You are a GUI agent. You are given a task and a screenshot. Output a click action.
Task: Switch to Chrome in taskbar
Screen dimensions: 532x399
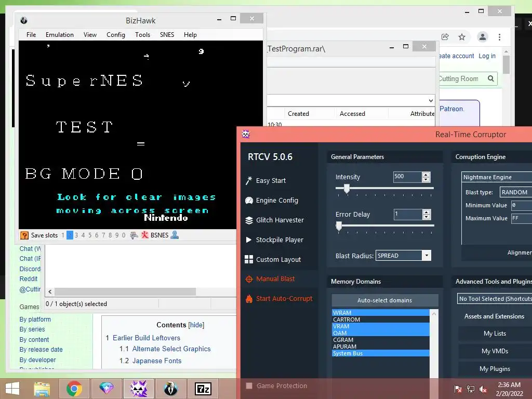tap(74, 389)
